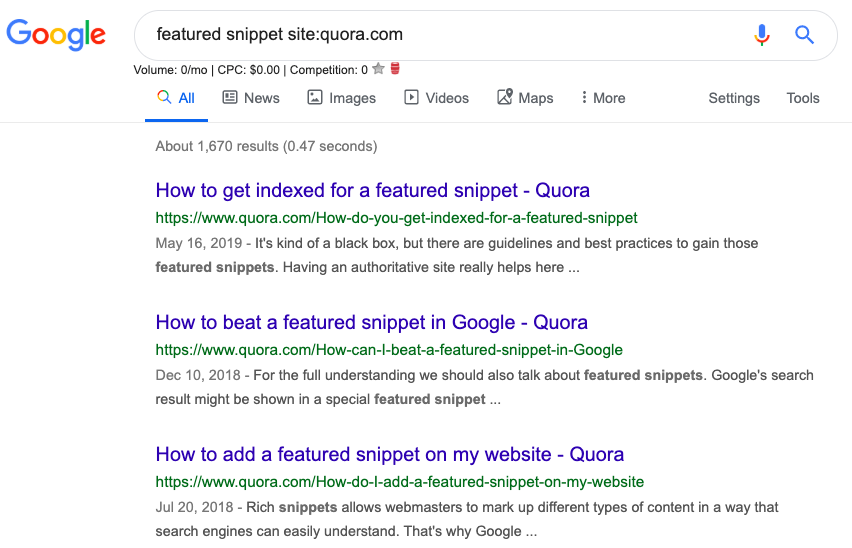Switch to the Maps tab label
852x548 pixels.
click(536, 98)
